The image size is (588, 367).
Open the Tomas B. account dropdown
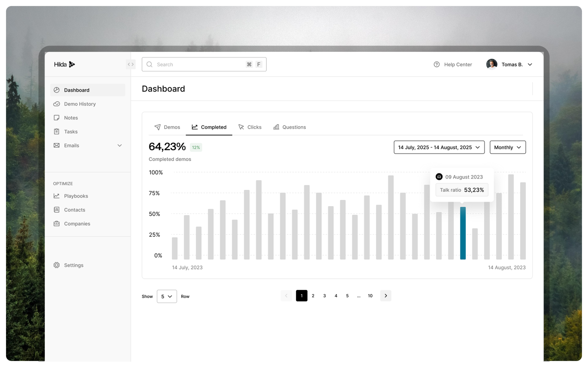tap(530, 64)
